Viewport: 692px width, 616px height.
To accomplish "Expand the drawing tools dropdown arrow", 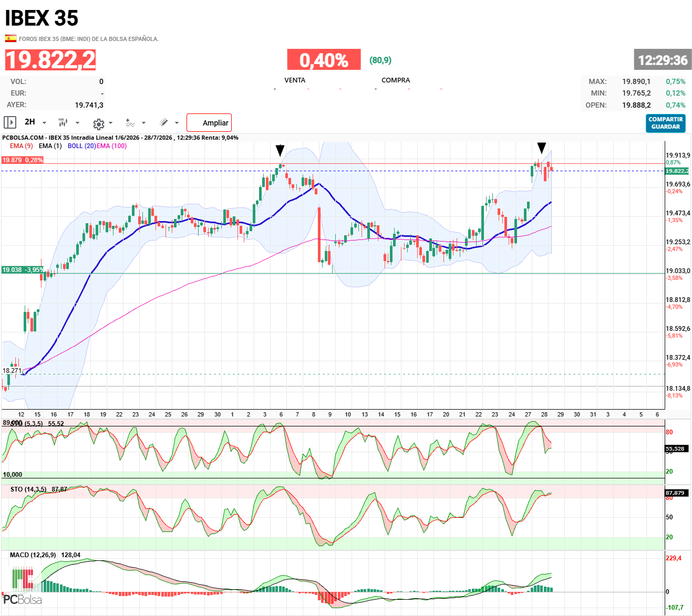I will pos(177,123).
